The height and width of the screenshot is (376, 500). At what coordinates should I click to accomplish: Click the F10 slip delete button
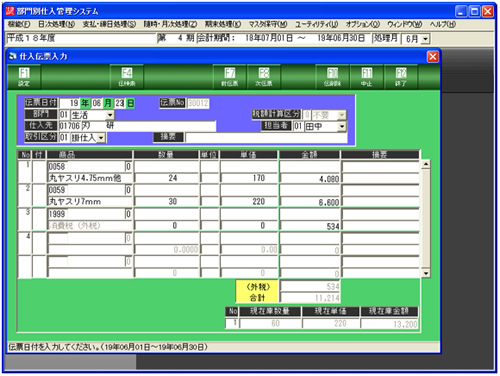click(332, 77)
